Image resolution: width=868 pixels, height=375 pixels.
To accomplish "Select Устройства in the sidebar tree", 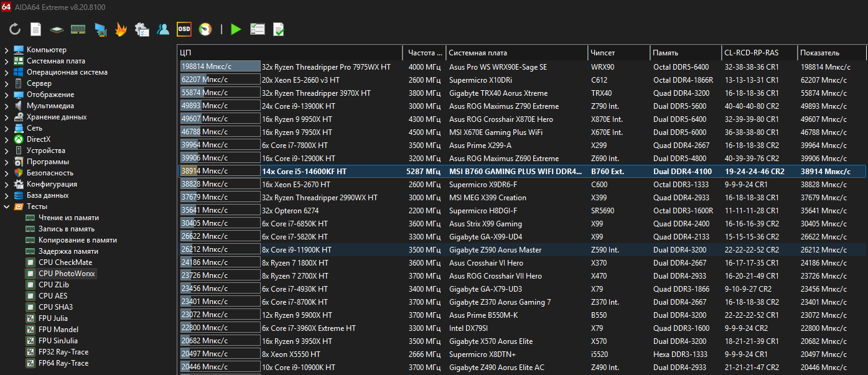I will [46, 150].
